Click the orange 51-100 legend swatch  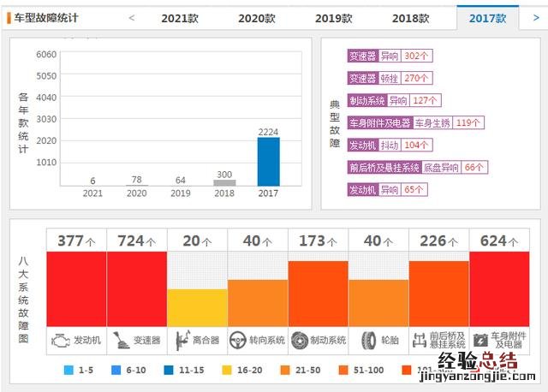click(344, 370)
